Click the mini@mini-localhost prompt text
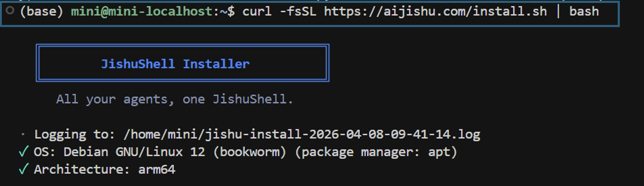Screen dimensions: 644x186 point(142,12)
